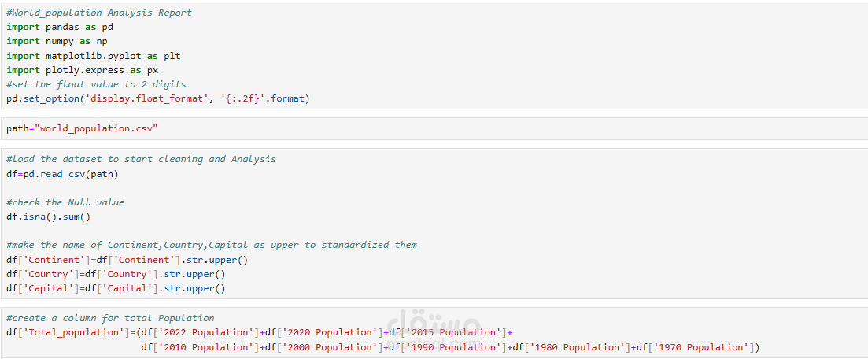Screen dimensions: 868x359
Task: Click the df['Continent'] str.upper line
Action: point(127,260)
